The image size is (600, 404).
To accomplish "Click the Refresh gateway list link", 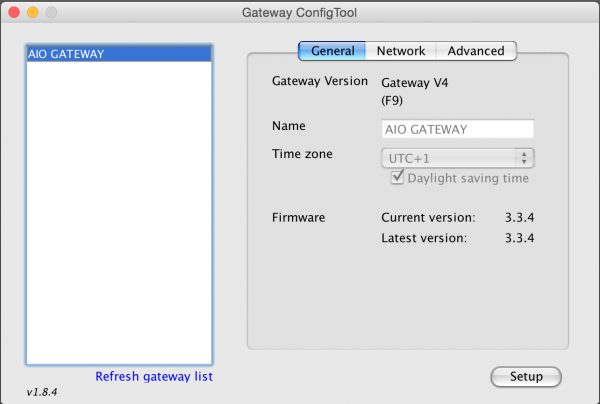I will click(x=154, y=376).
